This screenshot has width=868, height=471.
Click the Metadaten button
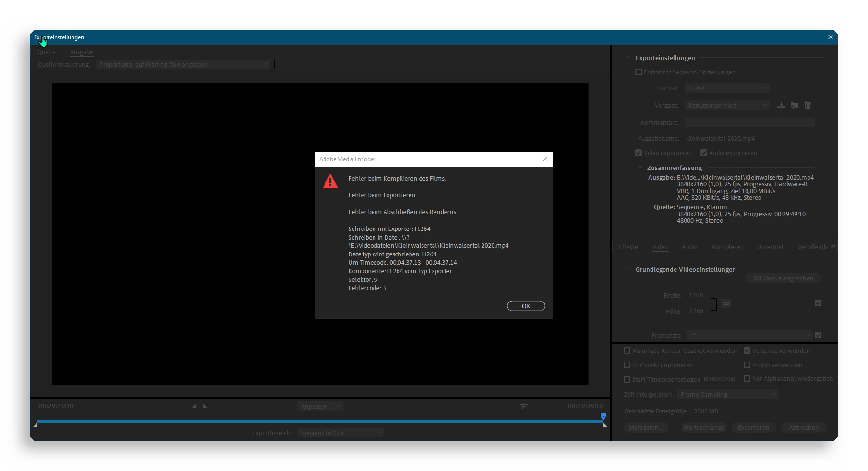[646, 427]
